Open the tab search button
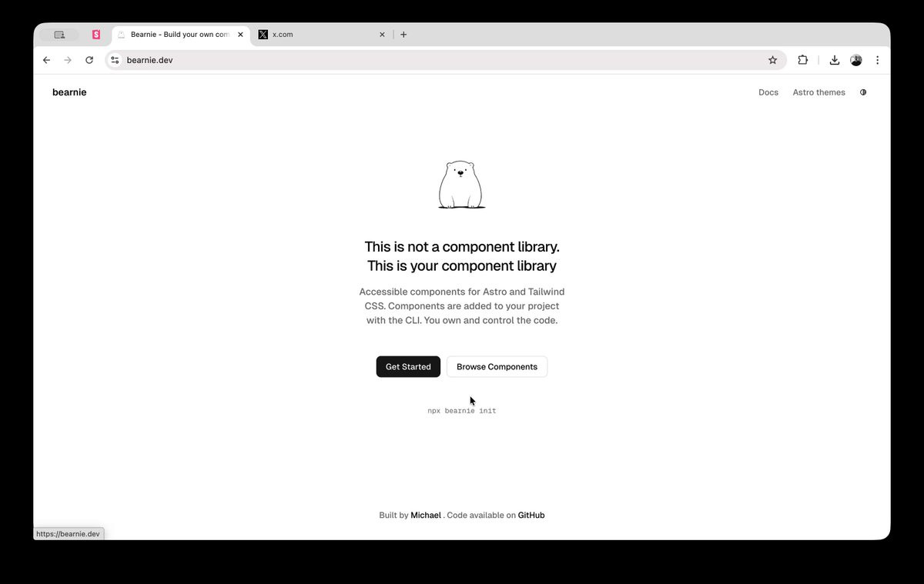Image resolution: width=924 pixels, height=584 pixels. (x=59, y=35)
